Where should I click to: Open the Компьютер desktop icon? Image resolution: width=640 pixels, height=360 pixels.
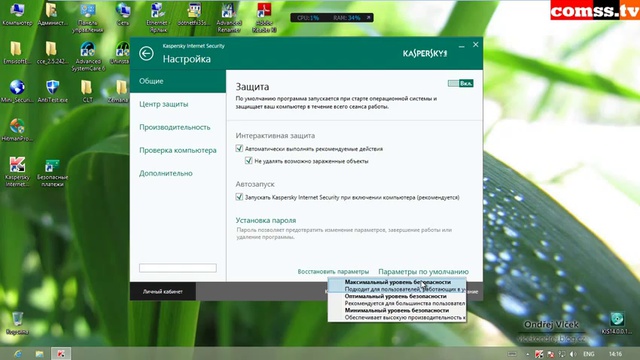(17, 14)
